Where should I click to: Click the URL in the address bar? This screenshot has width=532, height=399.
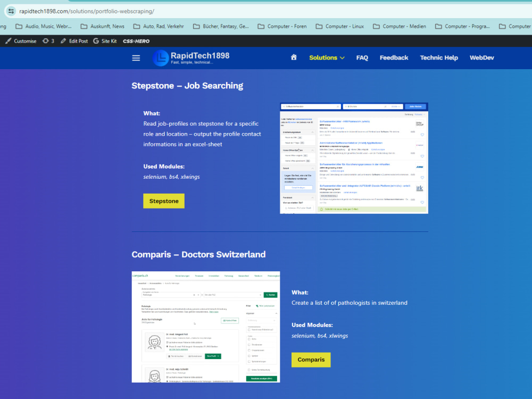tap(87, 11)
